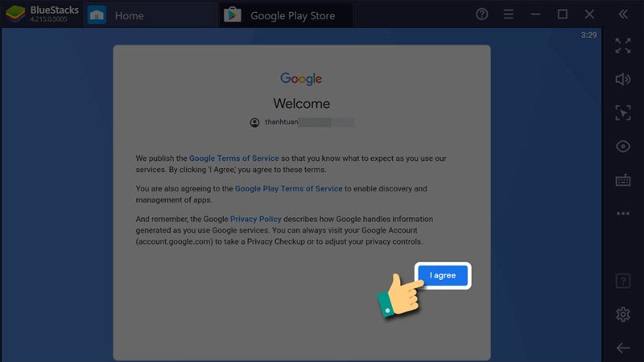Click the thanhtuan account avatar icon
Screen dimensions: 644x362
click(254, 122)
